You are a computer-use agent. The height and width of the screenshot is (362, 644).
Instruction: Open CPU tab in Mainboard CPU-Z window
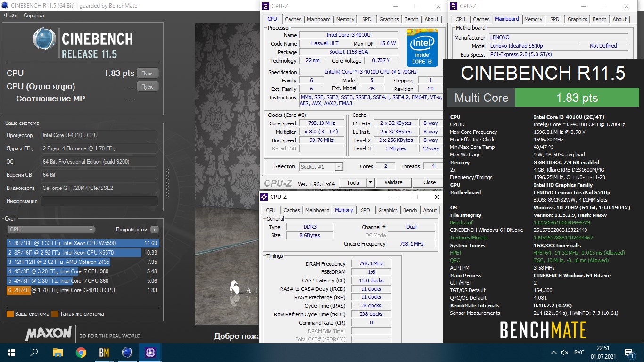coord(460,19)
